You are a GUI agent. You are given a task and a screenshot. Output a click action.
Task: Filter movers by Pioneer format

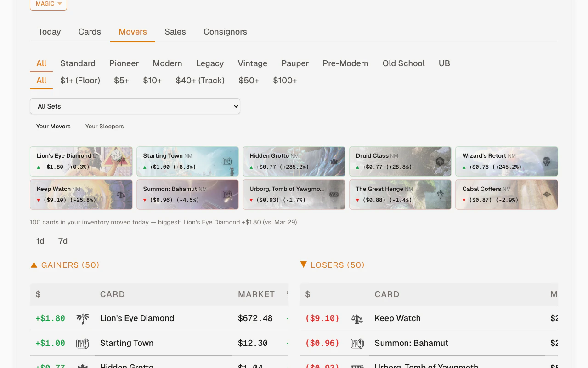click(x=124, y=63)
